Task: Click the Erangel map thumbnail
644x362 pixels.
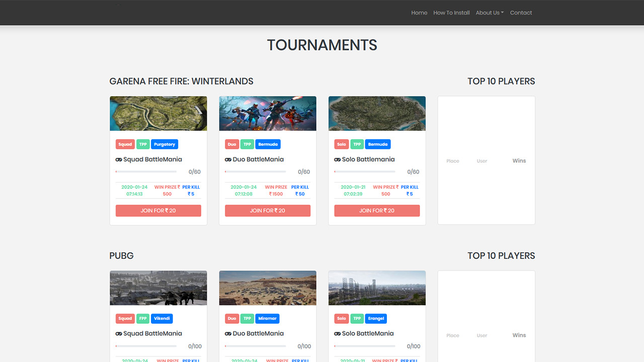Action: [377, 288]
